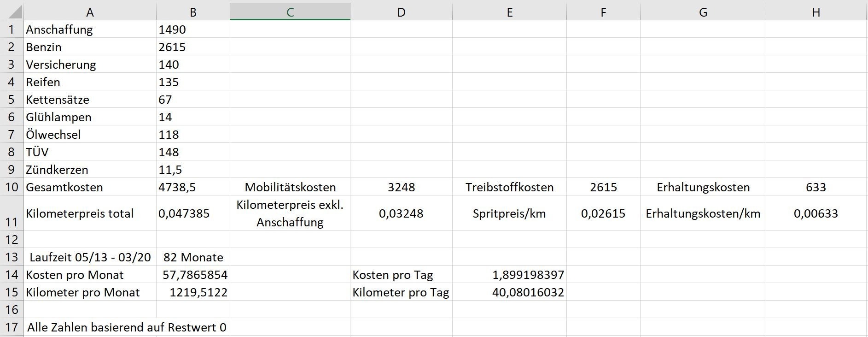Viewport: 868px width, 337px height.
Task: Click the select-all triangle at grid corner
Action: pos(12,11)
